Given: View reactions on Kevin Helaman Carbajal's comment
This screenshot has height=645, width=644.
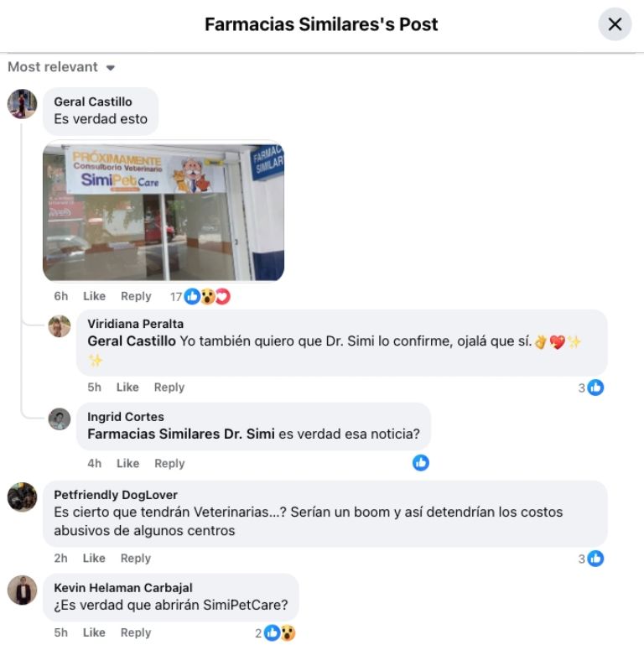Looking at the screenshot, I should click(x=275, y=633).
